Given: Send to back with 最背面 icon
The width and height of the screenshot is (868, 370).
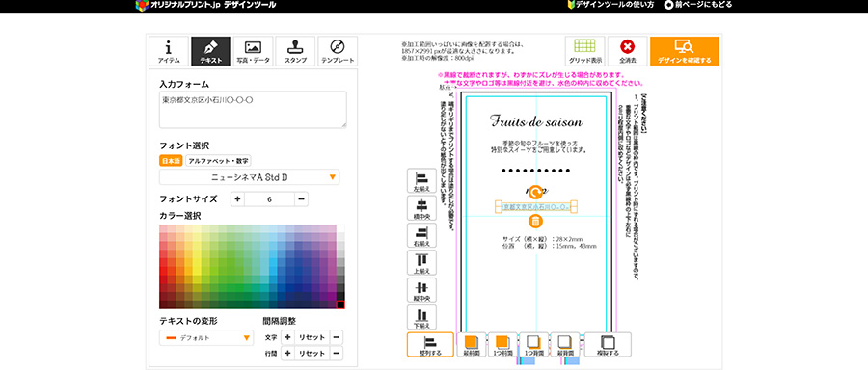Looking at the screenshot, I should pos(565,345).
